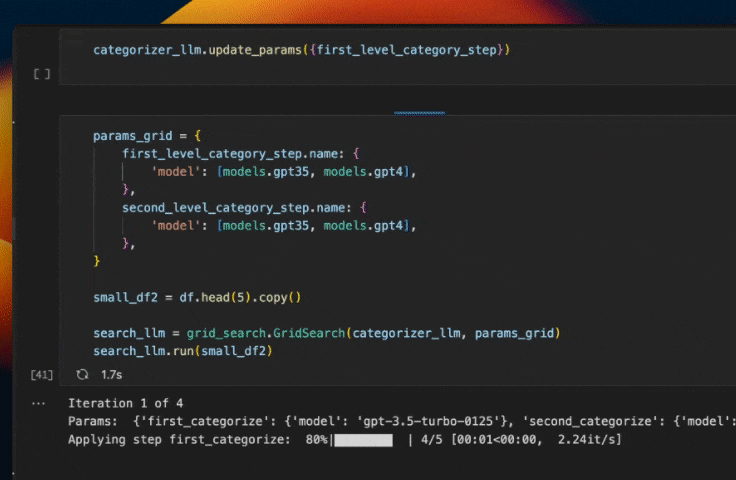Click the 1.7s execution time label
This screenshot has height=480, width=736.
click(x=111, y=374)
